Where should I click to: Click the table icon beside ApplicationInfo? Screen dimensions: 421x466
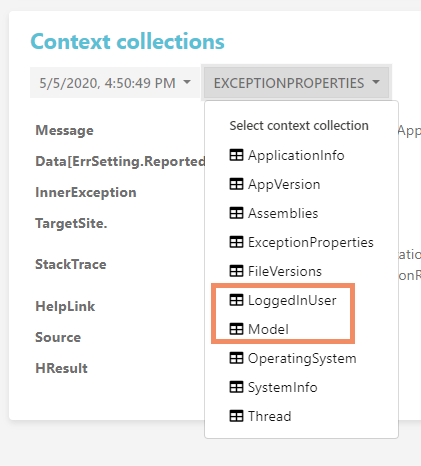[x=236, y=155]
